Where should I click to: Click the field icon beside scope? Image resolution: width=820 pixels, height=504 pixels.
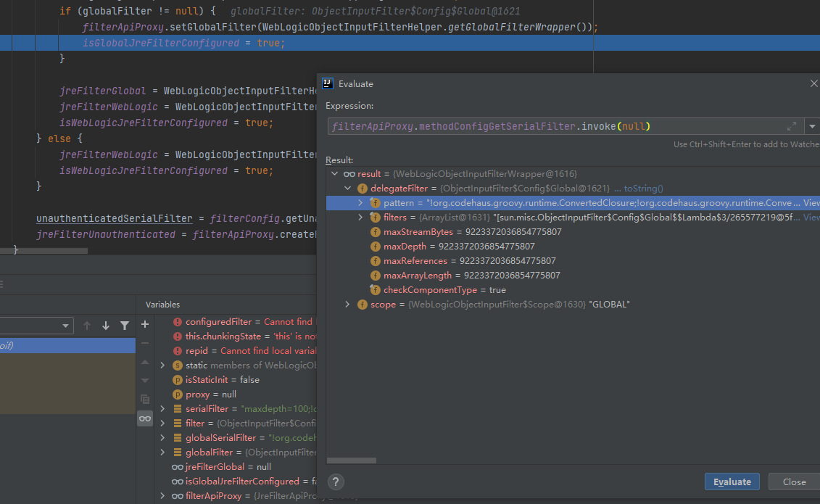pos(363,305)
